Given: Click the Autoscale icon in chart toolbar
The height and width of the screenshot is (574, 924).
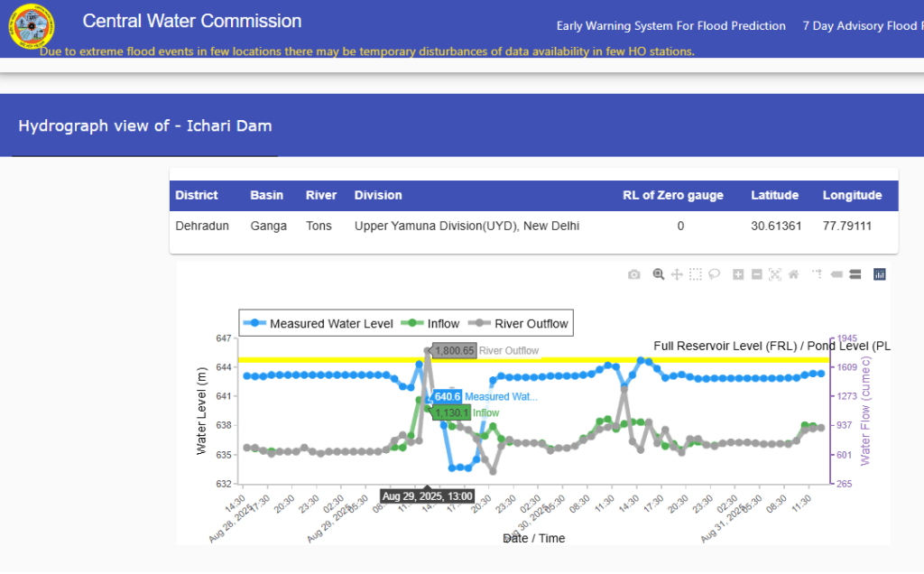Looking at the screenshot, I should click(x=774, y=274).
